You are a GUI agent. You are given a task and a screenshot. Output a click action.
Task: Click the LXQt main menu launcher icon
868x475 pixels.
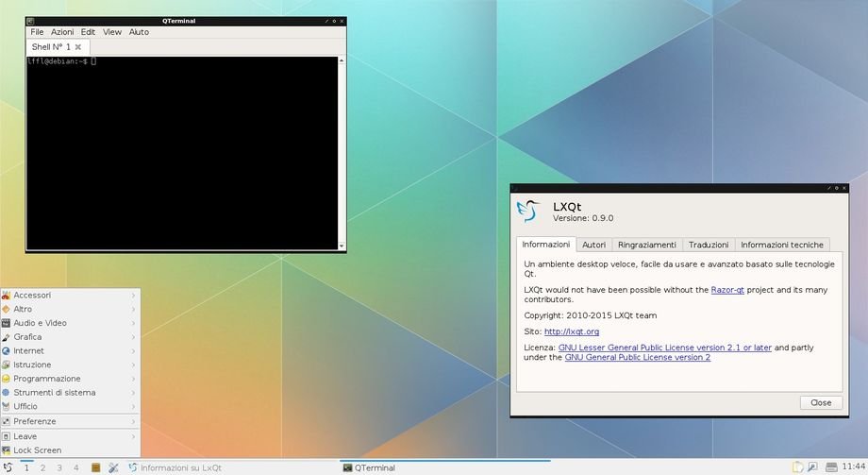click(x=7, y=467)
